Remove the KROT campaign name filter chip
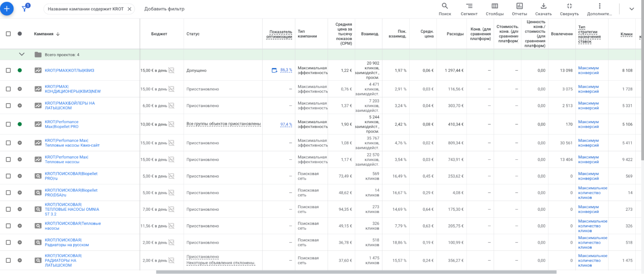This screenshot has width=644, height=274. coord(130,9)
